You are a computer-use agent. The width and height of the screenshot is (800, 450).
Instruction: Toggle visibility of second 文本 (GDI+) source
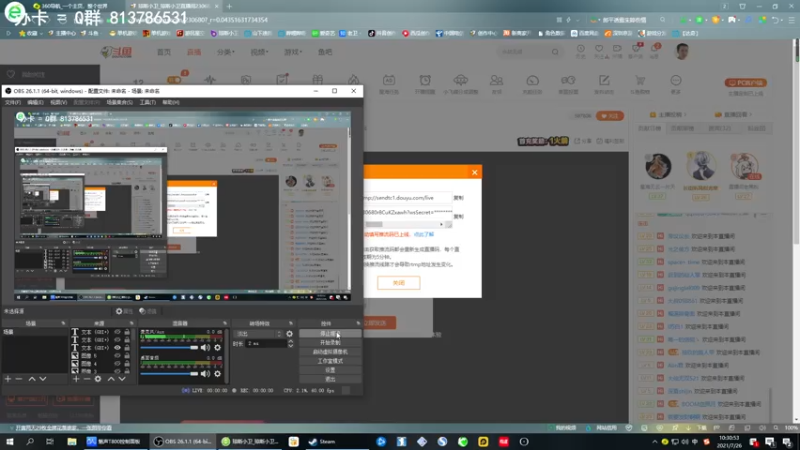click(117, 340)
